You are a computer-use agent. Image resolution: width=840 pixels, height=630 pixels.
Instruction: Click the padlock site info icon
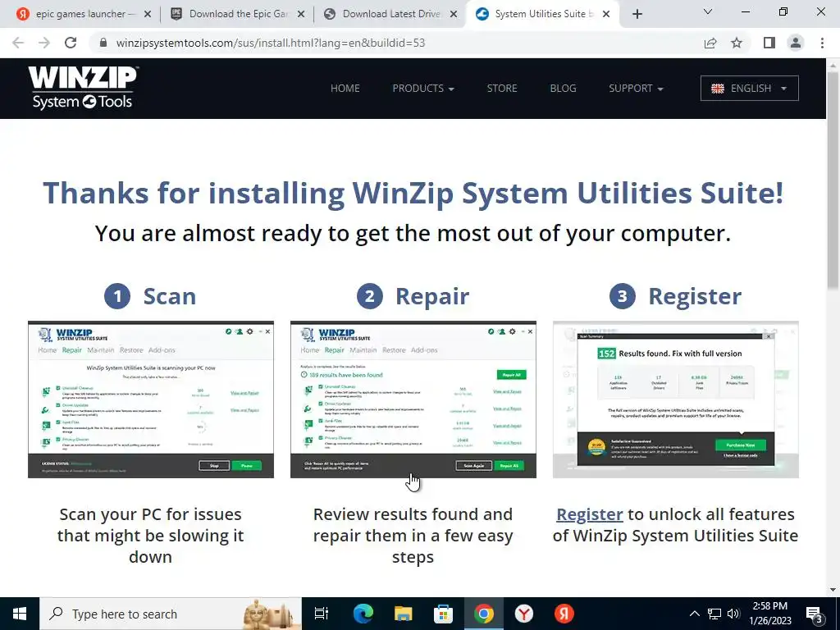point(103,43)
